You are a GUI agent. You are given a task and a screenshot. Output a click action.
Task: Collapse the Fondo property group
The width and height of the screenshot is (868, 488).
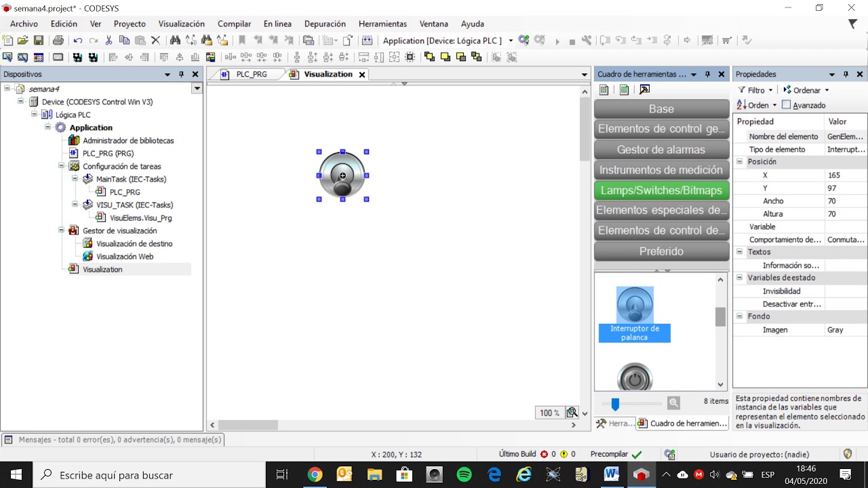[x=740, y=317]
